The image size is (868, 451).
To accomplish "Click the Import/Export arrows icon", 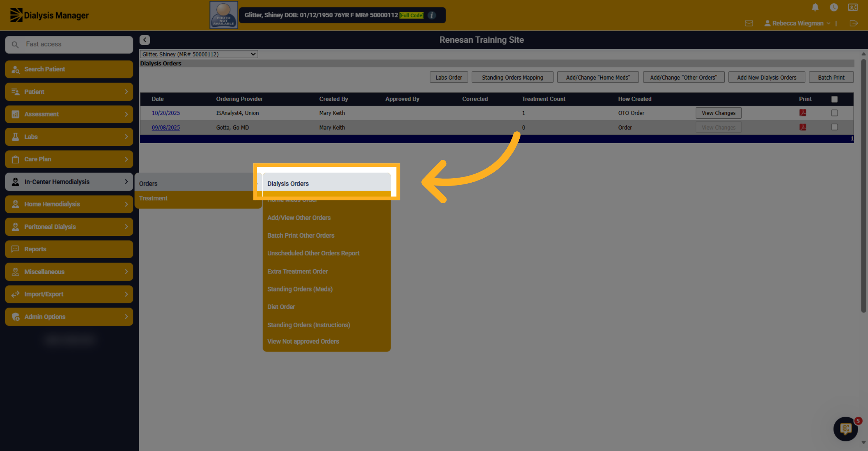I will point(15,294).
